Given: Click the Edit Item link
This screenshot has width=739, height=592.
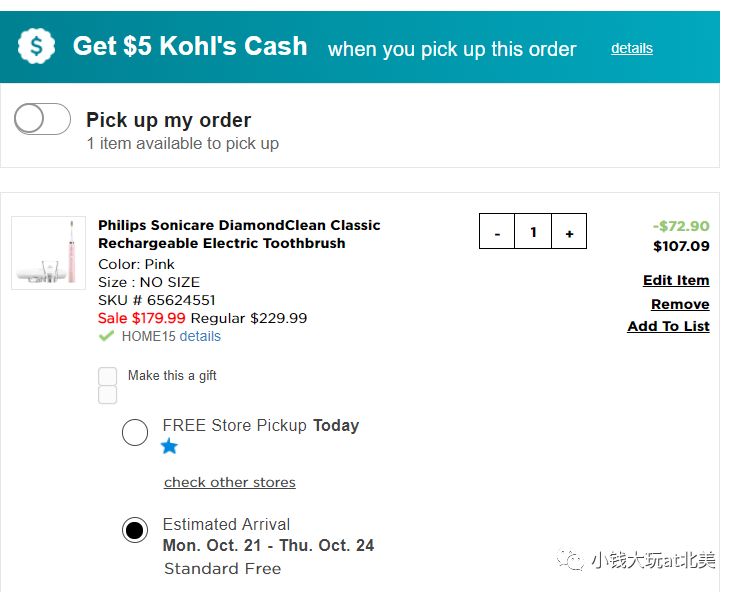Looking at the screenshot, I should 676,280.
